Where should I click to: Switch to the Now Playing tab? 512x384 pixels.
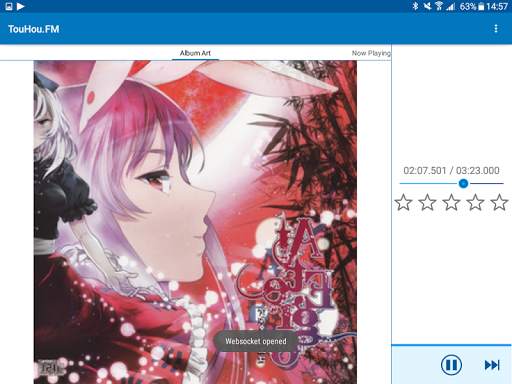371,53
